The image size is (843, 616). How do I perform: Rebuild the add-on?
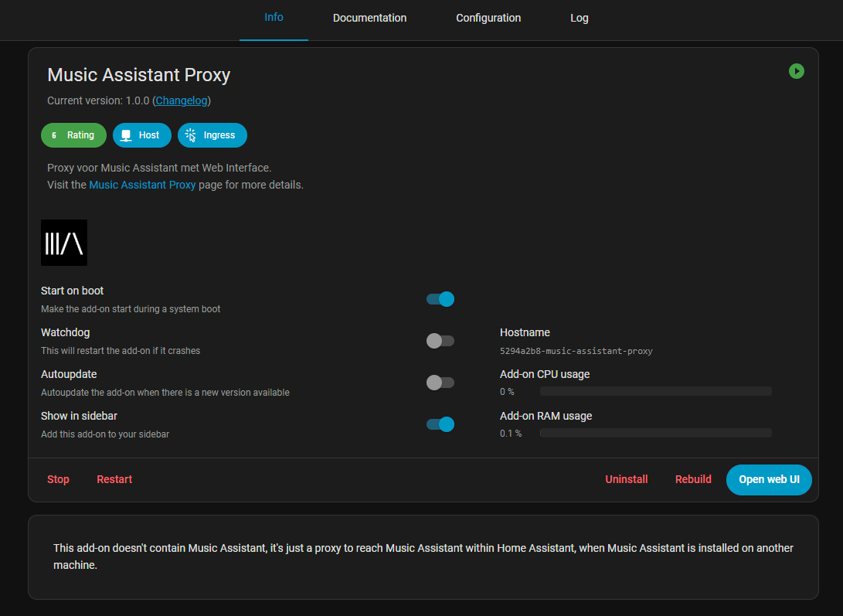point(693,479)
